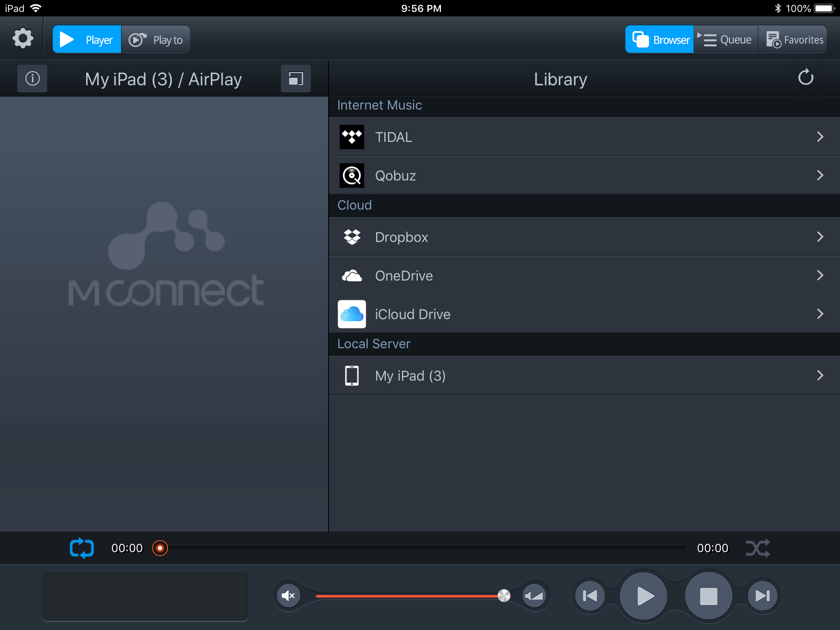
Task: Select the iCloud Drive text label
Action: click(413, 314)
